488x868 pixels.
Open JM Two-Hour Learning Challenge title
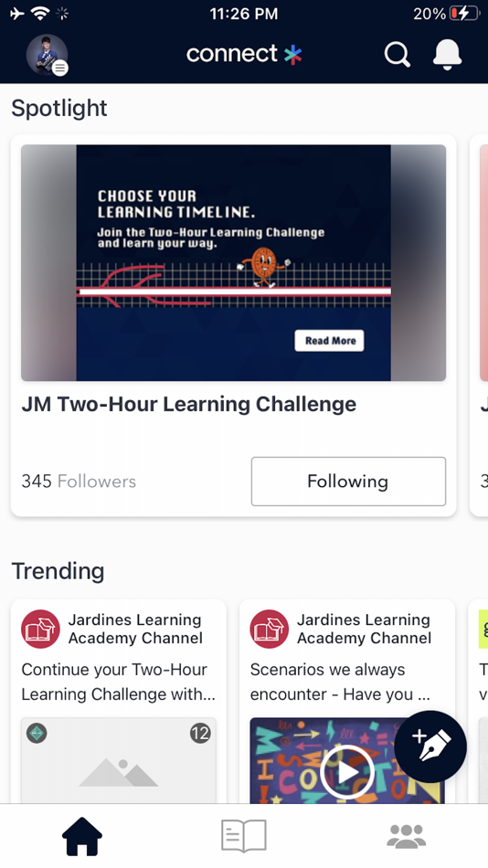click(x=189, y=404)
